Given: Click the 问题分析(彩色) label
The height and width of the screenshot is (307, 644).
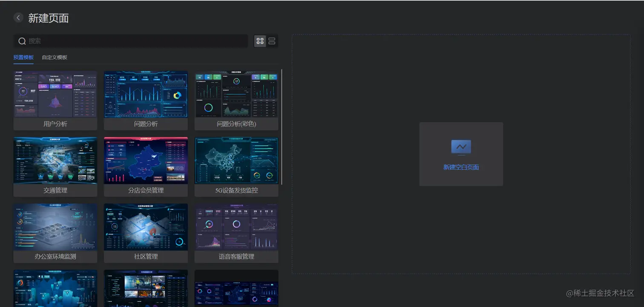Looking at the screenshot, I should pyautogui.click(x=236, y=124).
